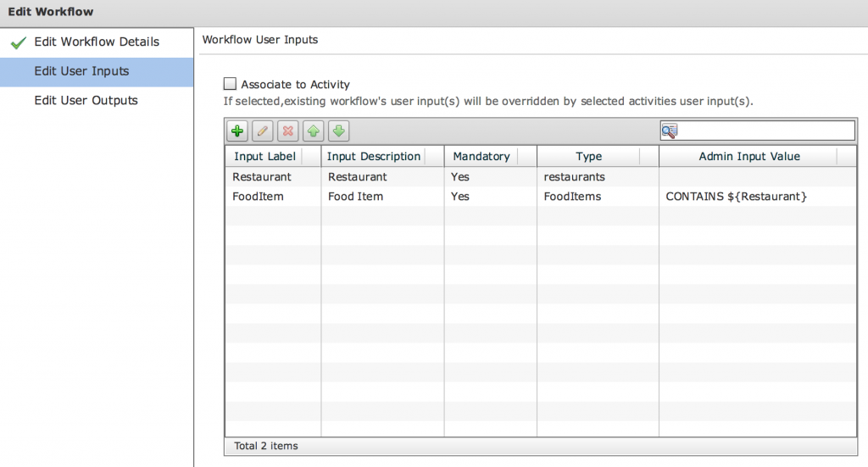Open the Edit Workflow Details step
This screenshot has width=868, height=467.
click(96, 42)
